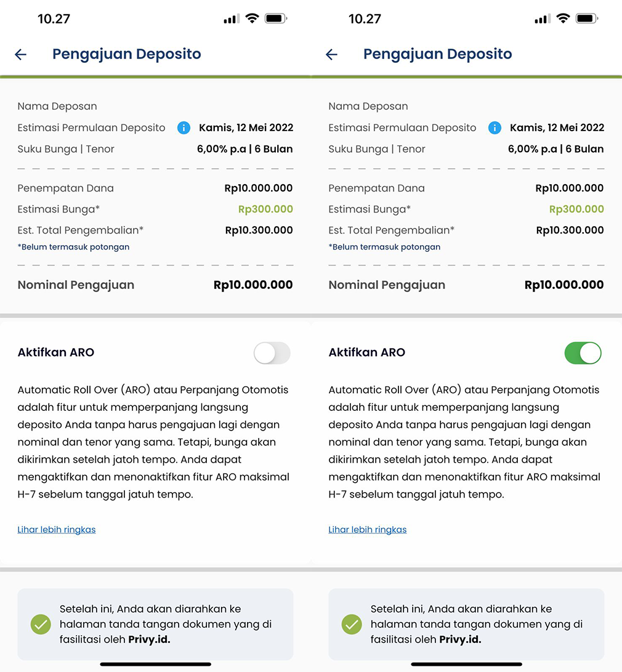Disable the Aktifkan ARO toggle on the right
The height and width of the screenshot is (672, 622).
[583, 353]
